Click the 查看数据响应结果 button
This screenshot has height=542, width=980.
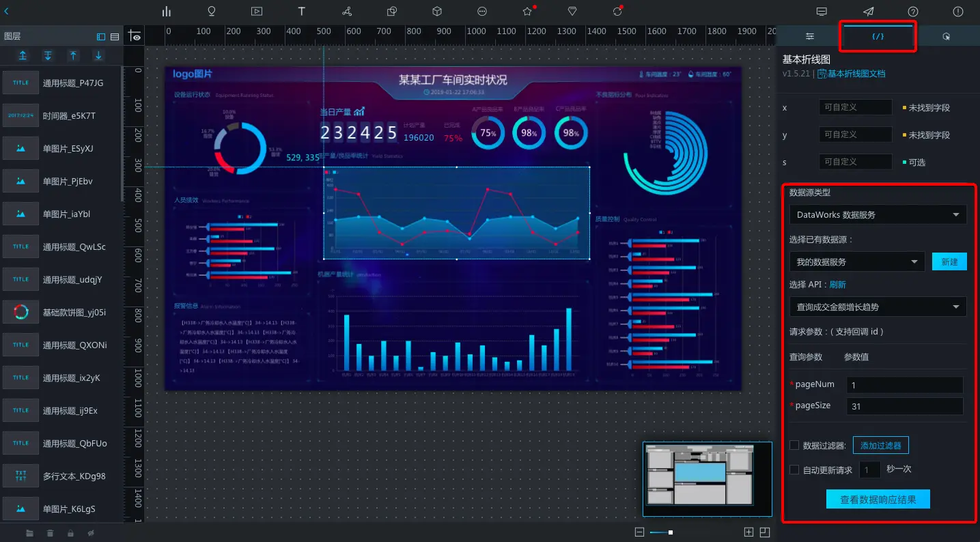(878, 499)
